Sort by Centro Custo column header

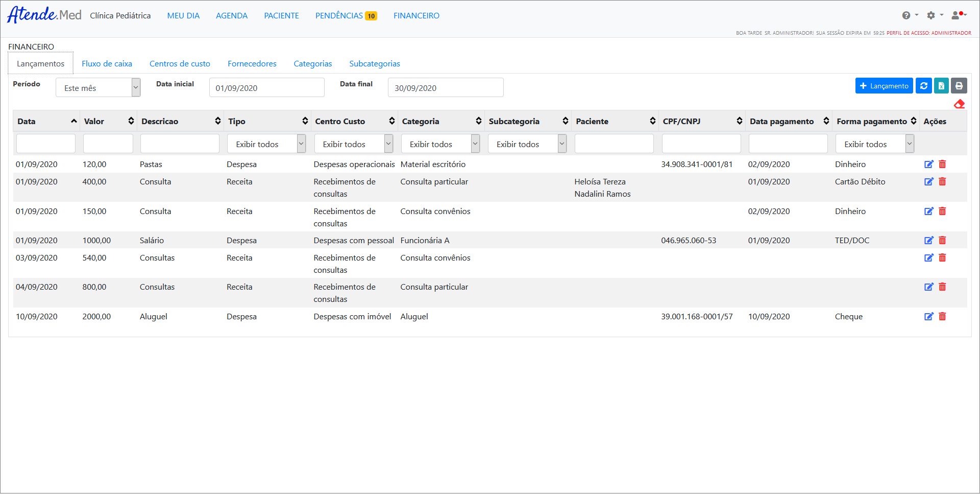(x=355, y=121)
